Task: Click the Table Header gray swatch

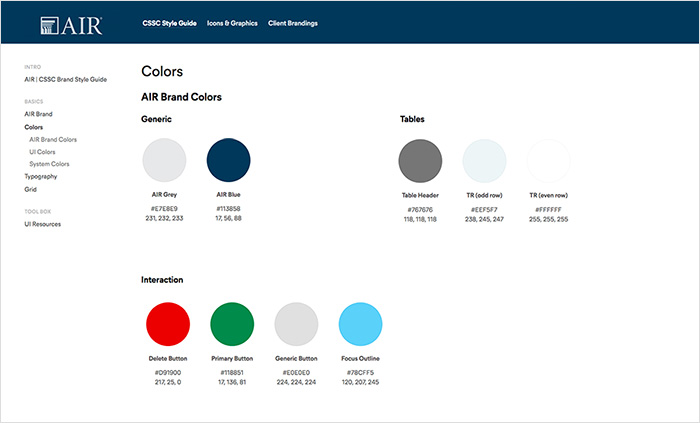Action: (420, 161)
